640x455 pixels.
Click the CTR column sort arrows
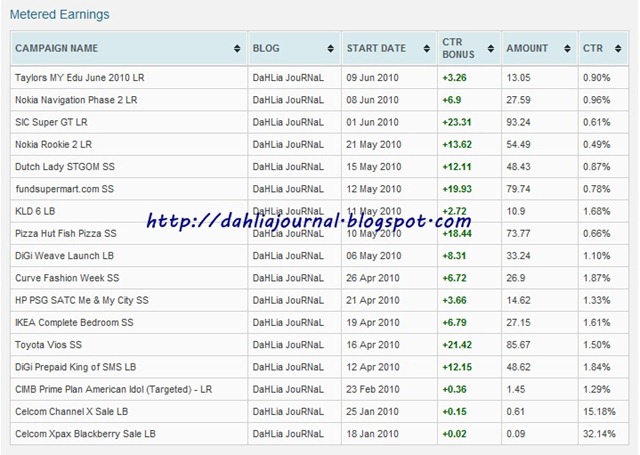618,49
